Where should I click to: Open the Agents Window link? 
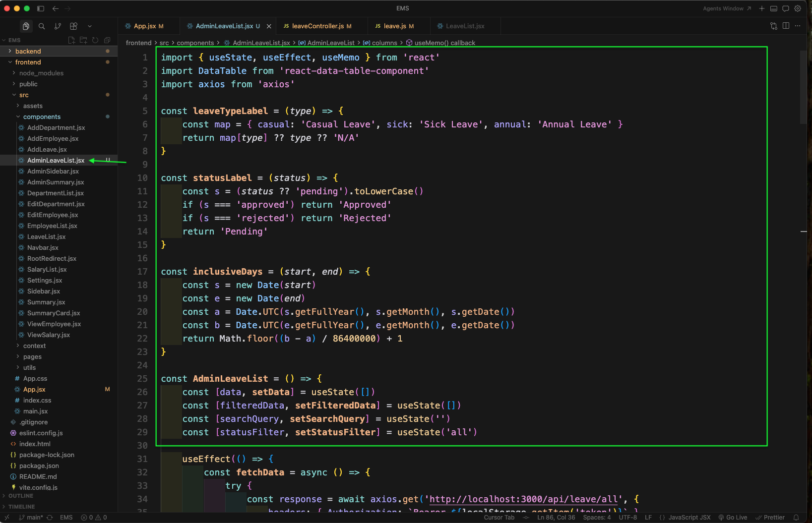727,8
